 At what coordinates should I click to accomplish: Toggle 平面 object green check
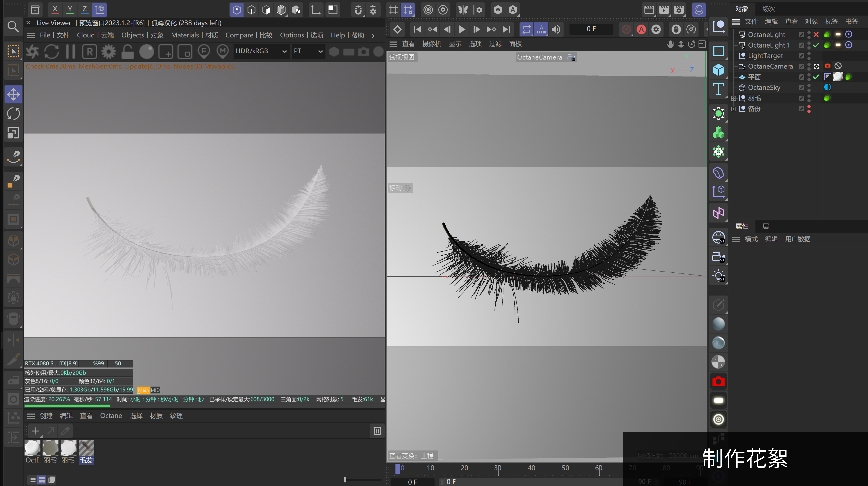pyautogui.click(x=816, y=77)
